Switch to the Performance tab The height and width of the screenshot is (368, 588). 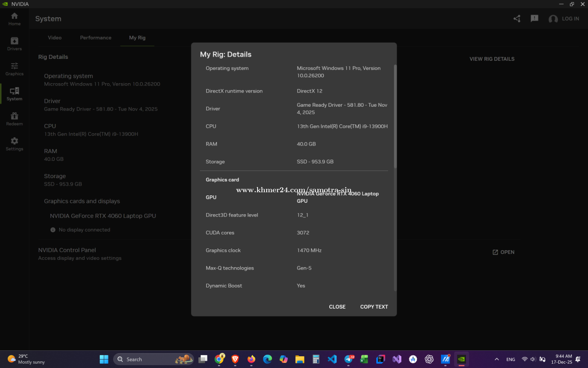tap(96, 38)
